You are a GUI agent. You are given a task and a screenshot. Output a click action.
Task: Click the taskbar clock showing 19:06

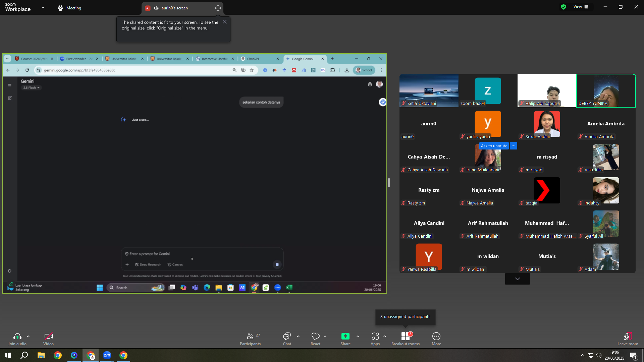coord(614,355)
